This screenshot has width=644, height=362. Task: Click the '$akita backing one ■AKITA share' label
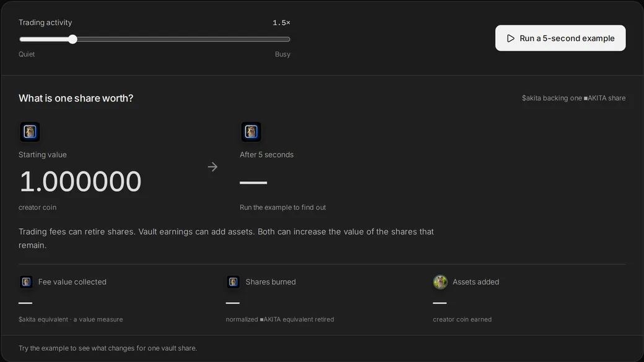click(x=574, y=98)
